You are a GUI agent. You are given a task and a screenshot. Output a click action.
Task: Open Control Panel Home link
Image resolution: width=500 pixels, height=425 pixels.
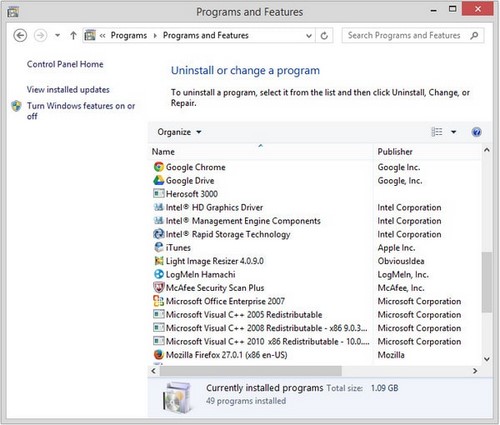coord(65,64)
